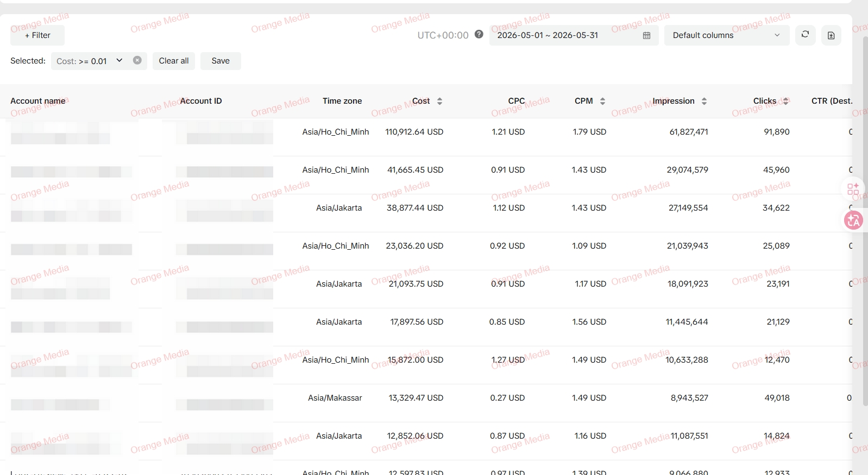Sort by Cost column arrows
The height and width of the screenshot is (475, 868).
439,101
